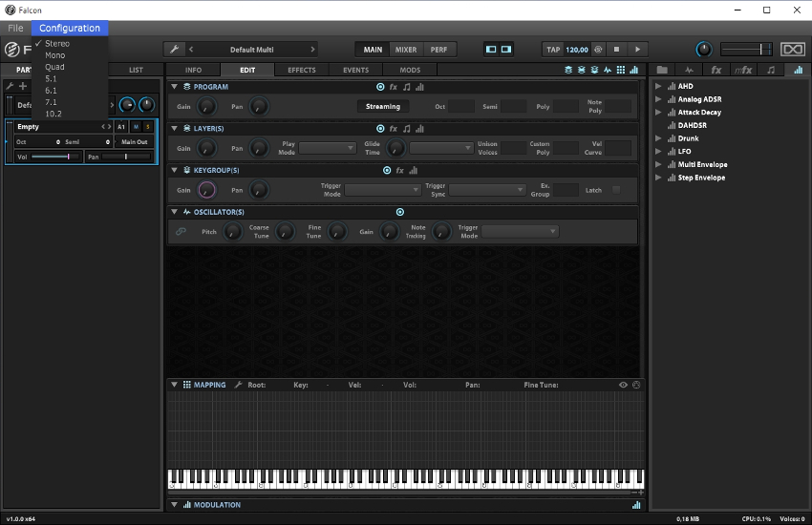
Task: Open the File menu
Action: (15, 28)
